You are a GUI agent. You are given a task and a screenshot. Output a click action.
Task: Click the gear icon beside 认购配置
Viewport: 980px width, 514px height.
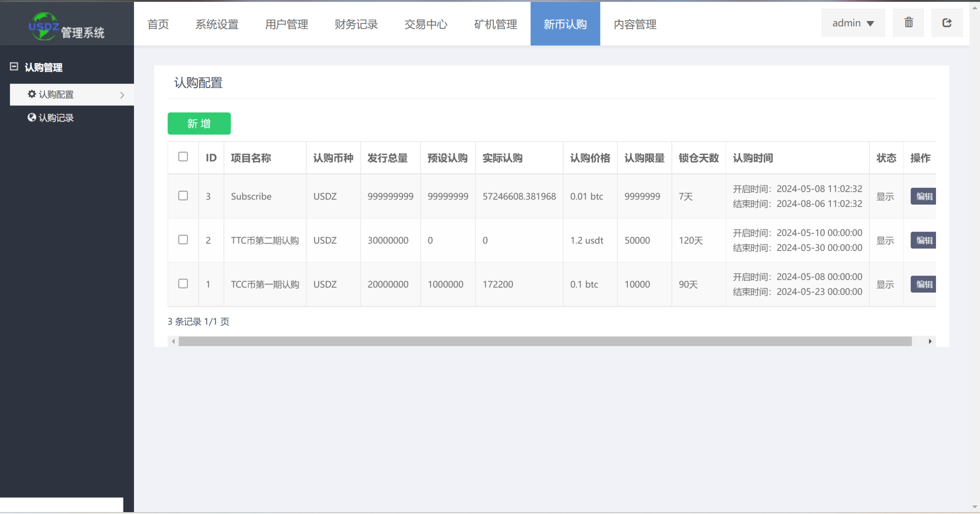tap(32, 94)
